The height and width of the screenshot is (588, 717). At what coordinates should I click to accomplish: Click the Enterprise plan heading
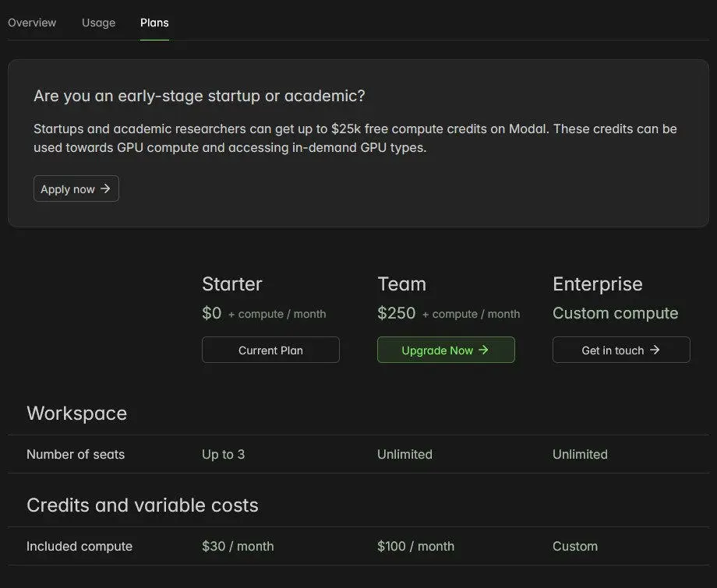(598, 284)
